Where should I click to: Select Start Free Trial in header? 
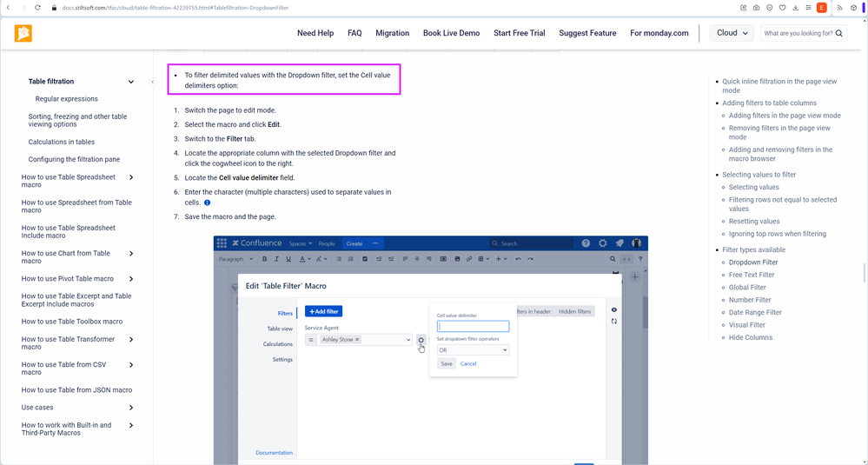click(520, 33)
